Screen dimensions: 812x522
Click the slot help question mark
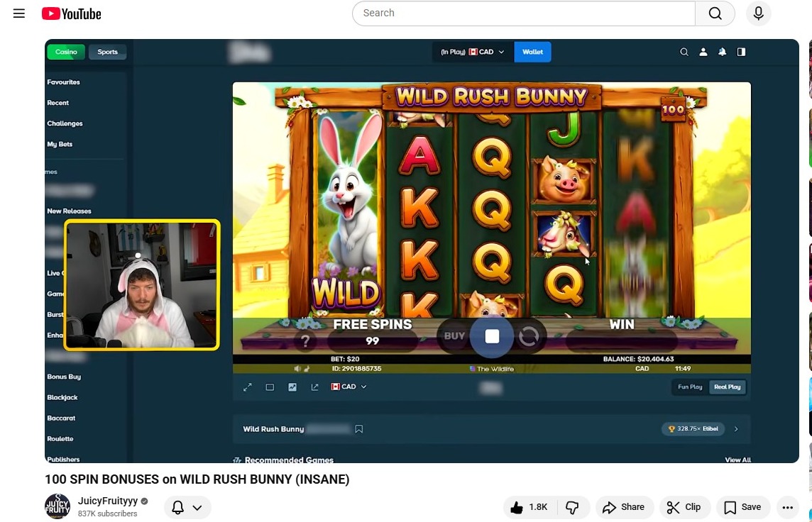coord(305,341)
